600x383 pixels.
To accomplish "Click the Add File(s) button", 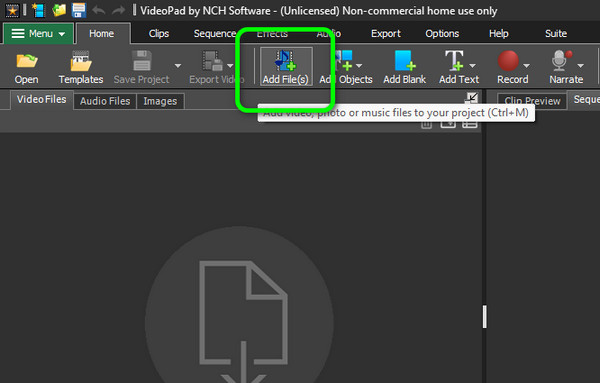I will tap(286, 67).
